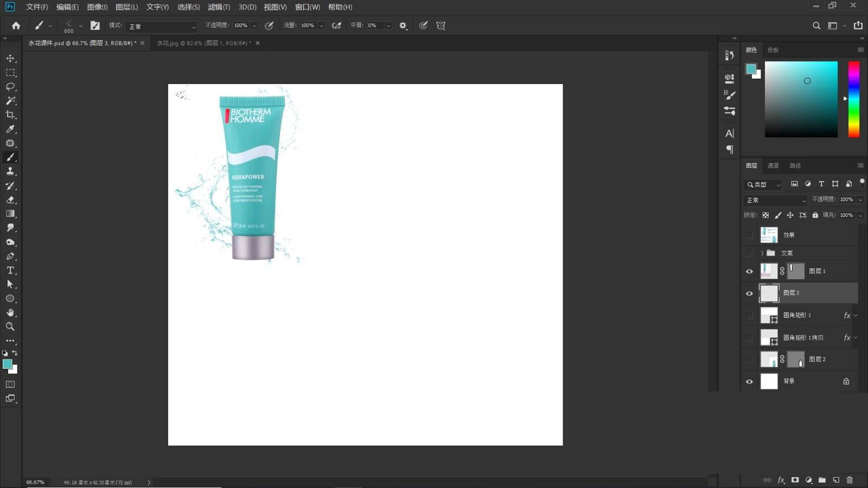Switch to the 通道 tab
The width and height of the screenshot is (868, 488).
coord(773,165)
